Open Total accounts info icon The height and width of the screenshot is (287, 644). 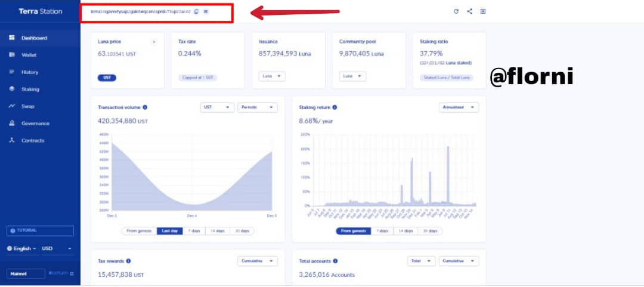tap(335, 261)
